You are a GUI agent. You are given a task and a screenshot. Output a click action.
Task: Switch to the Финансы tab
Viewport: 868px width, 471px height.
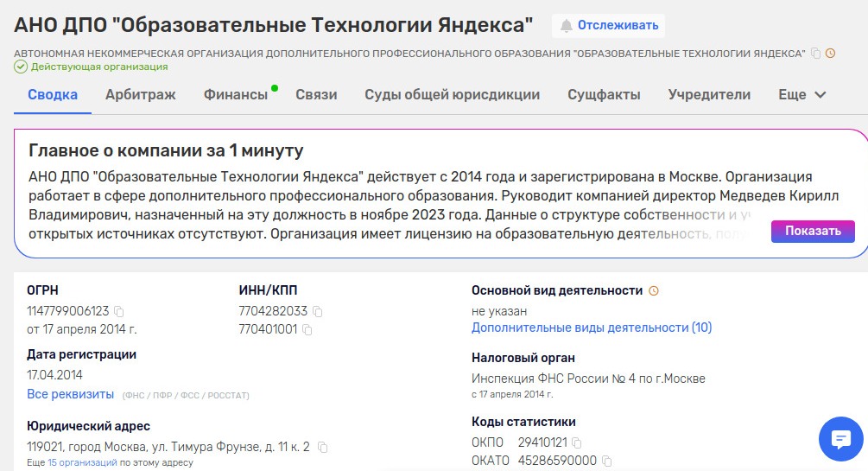tap(236, 95)
